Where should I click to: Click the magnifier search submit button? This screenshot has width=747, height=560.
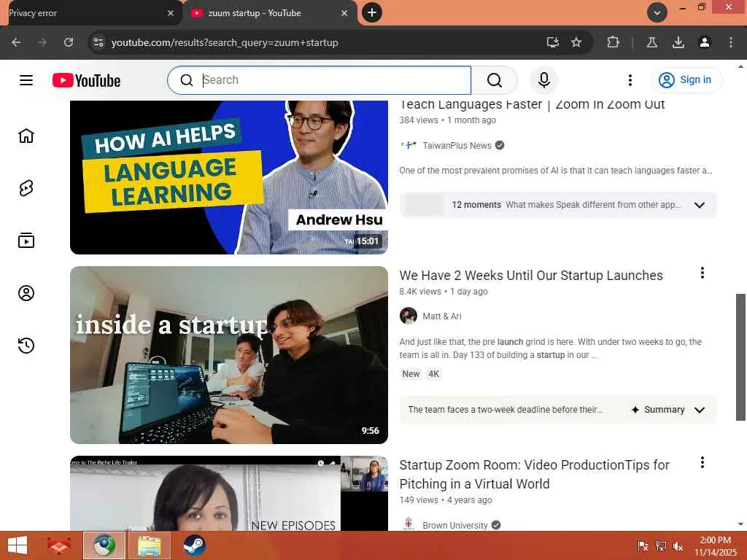click(495, 80)
